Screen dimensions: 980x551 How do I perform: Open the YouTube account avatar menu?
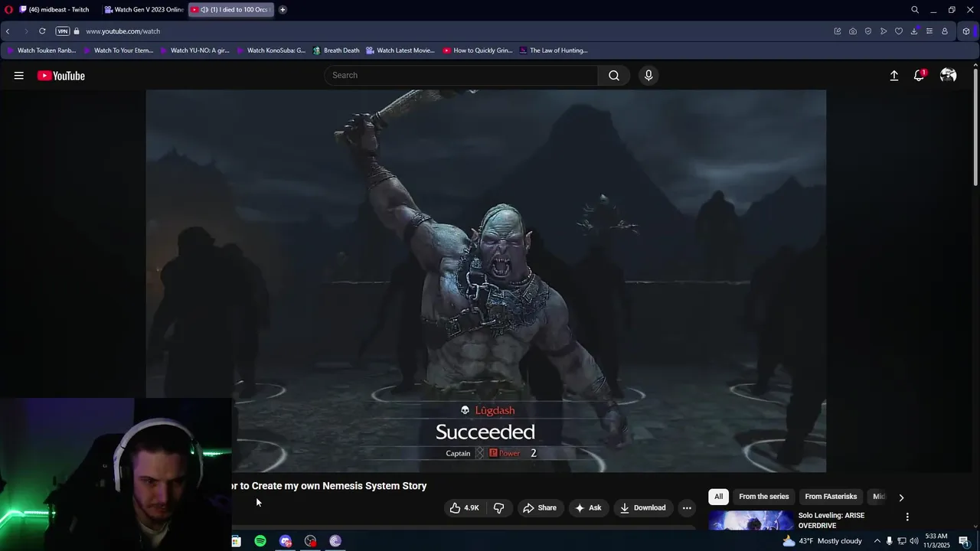tap(948, 75)
